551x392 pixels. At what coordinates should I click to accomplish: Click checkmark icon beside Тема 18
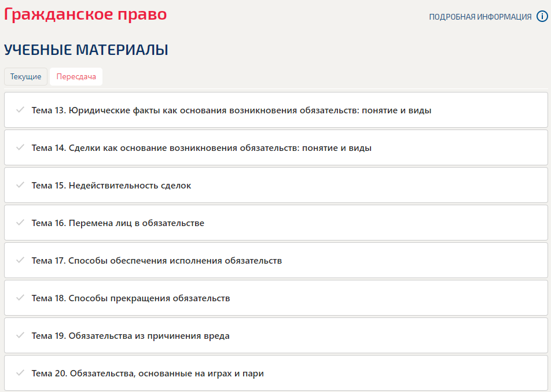[x=20, y=298]
